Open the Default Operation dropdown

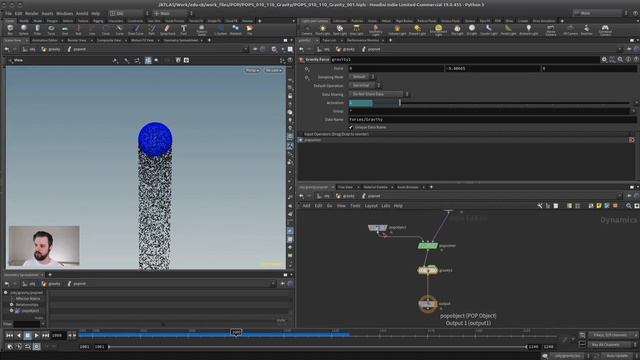[x=364, y=85]
